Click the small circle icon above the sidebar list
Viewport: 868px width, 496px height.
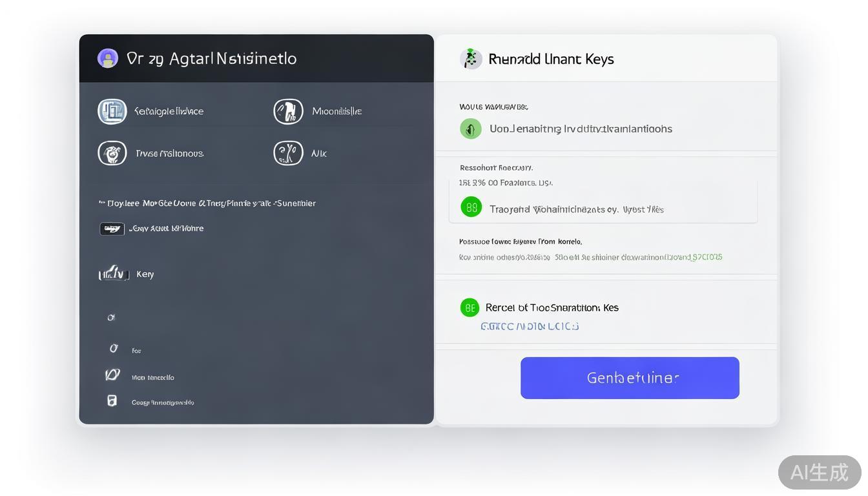click(111, 317)
